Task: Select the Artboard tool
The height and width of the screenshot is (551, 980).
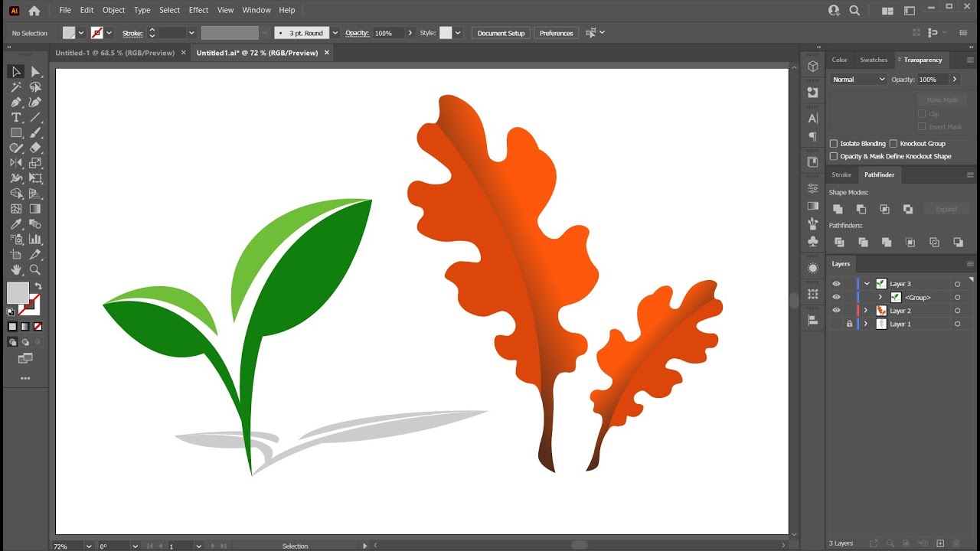Action: 15,255
